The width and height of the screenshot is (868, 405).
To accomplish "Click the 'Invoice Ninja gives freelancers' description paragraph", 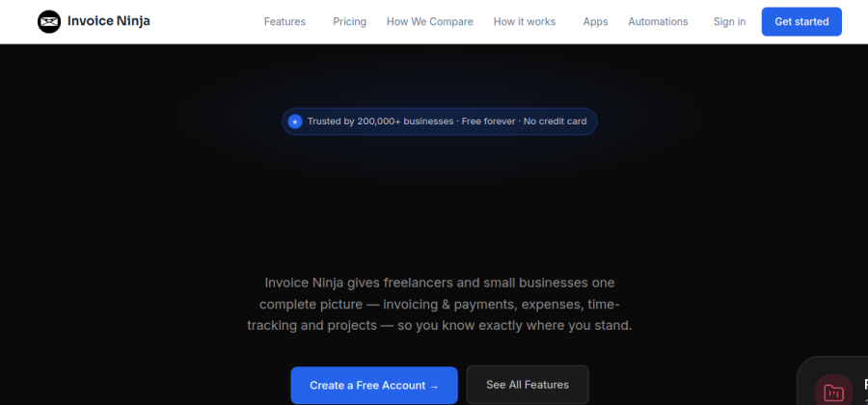I will pyautogui.click(x=439, y=304).
